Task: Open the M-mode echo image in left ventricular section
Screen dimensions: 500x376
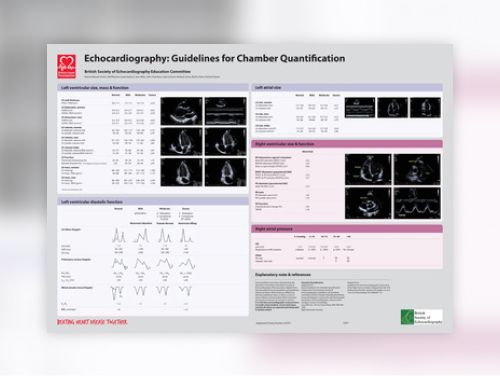Action: pyautogui.click(x=226, y=111)
